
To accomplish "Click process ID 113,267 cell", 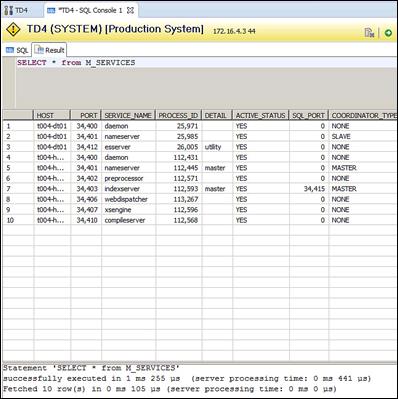I will click(178, 199).
